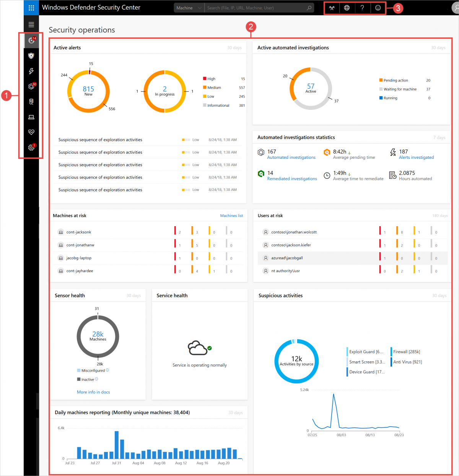
Task: Click the In progress alerts donut chart
Action: 164,92
